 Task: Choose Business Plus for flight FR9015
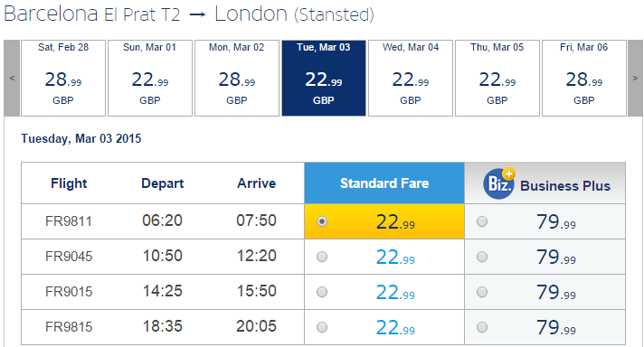pyautogui.click(x=482, y=292)
